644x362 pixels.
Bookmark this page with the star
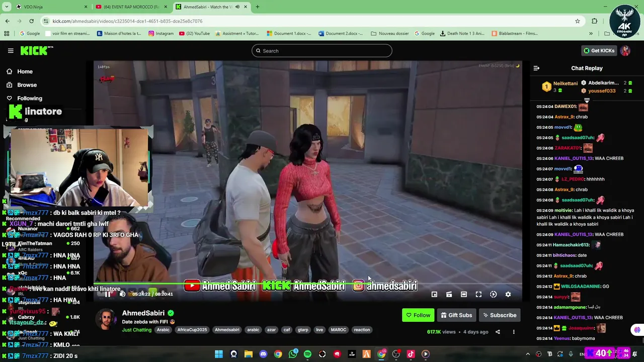[x=578, y=21]
